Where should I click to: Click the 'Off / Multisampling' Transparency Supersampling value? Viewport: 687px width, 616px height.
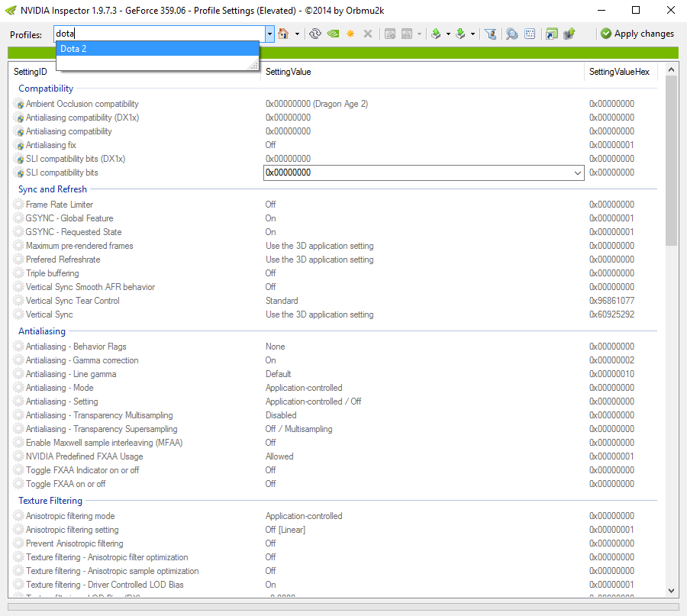[298, 429]
